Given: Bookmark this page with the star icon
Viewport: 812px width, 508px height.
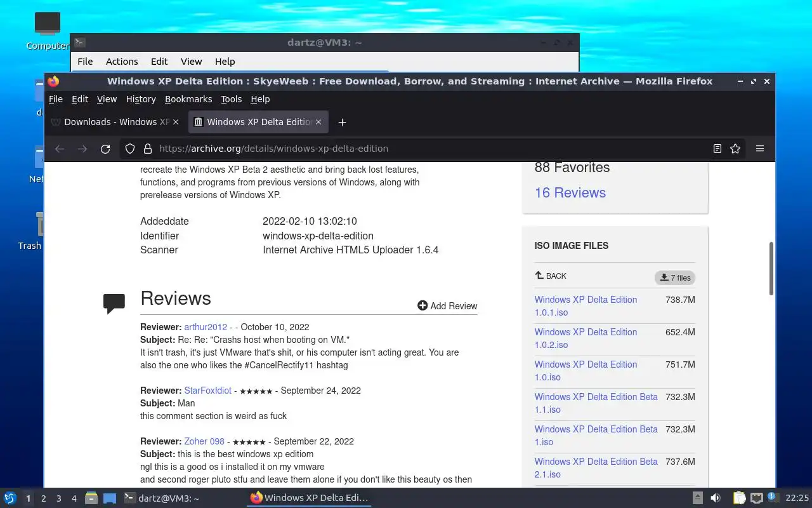Looking at the screenshot, I should point(735,149).
